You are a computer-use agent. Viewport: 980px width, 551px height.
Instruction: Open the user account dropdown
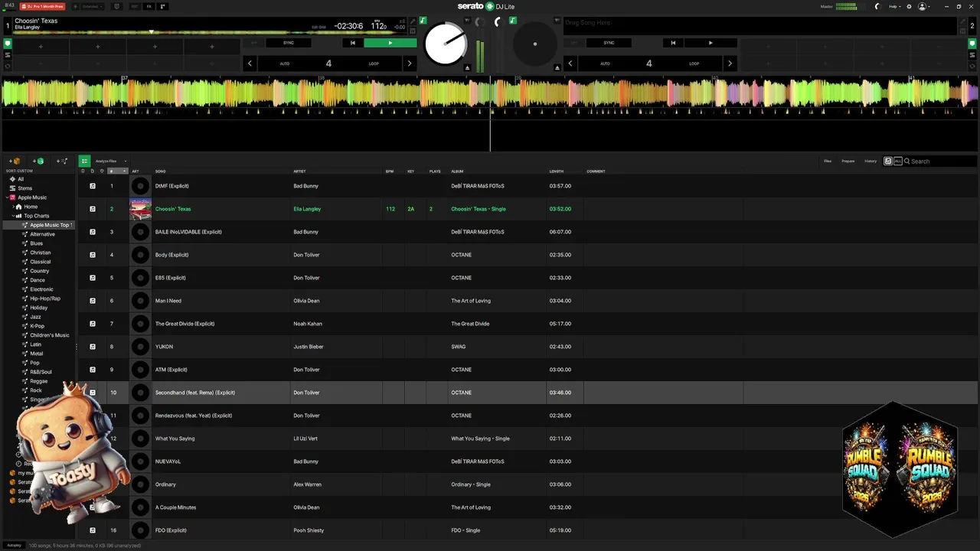[924, 6]
